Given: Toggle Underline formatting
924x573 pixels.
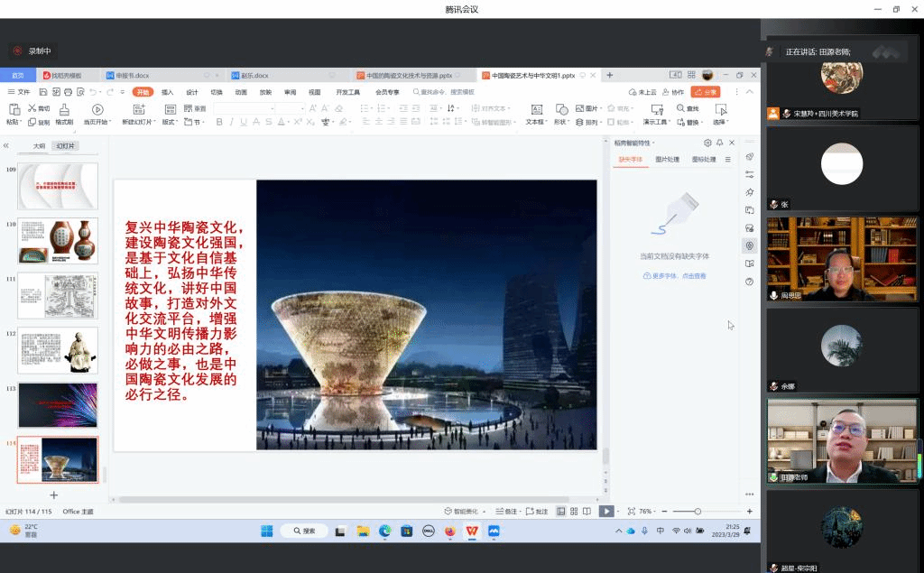Looking at the screenshot, I should click(244, 122).
